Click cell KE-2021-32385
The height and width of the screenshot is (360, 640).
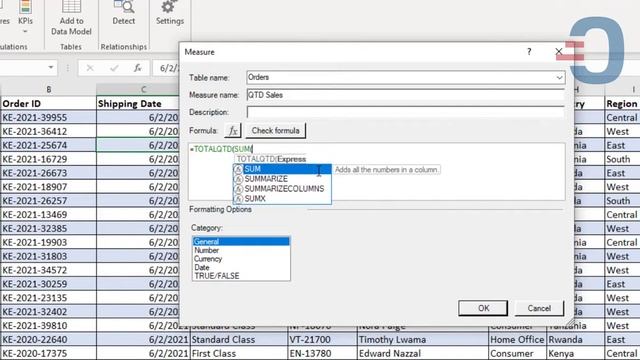coord(49,229)
